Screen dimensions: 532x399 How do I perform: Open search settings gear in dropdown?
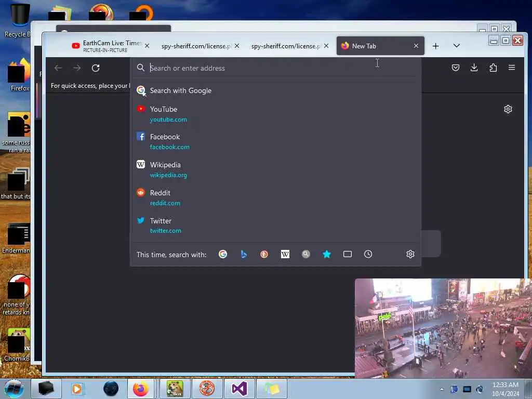click(410, 254)
